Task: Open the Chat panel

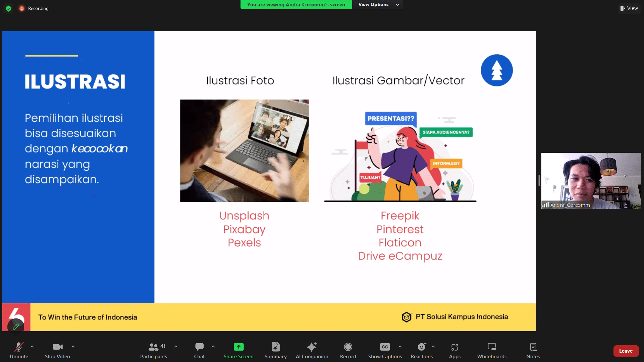Action: [x=199, y=351]
